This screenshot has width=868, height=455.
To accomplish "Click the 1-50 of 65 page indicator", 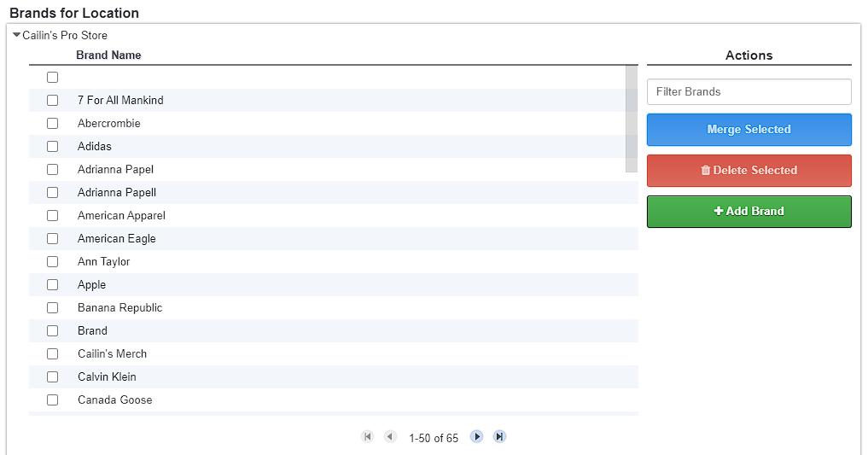I will (x=434, y=438).
